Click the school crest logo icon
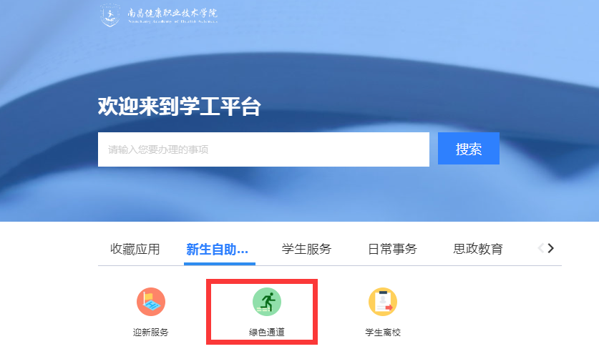The width and height of the screenshot is (599, 364). (x=110, y=15)
